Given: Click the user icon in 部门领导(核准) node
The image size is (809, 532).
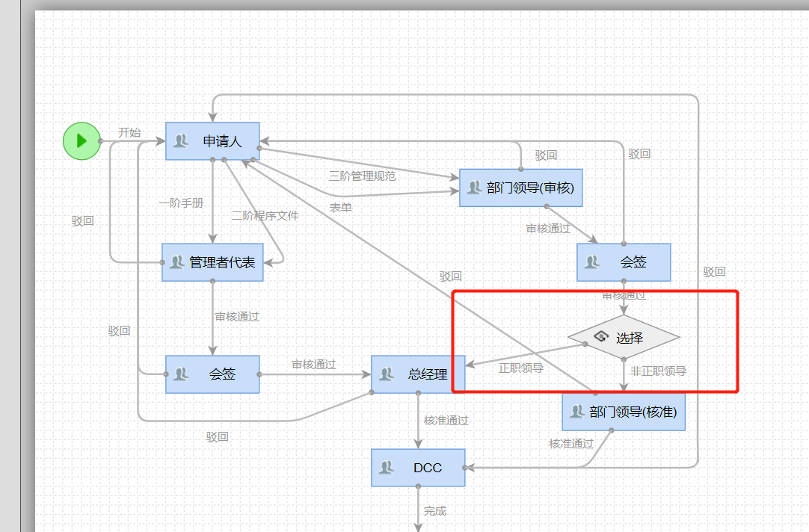Looking at the screenshot, I should (576, 412).
